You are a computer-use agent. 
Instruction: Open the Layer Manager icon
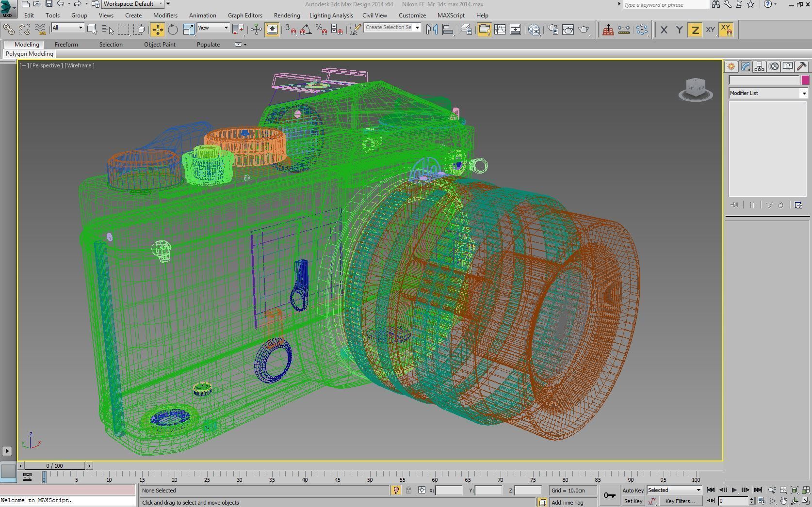tap(466, 30)
